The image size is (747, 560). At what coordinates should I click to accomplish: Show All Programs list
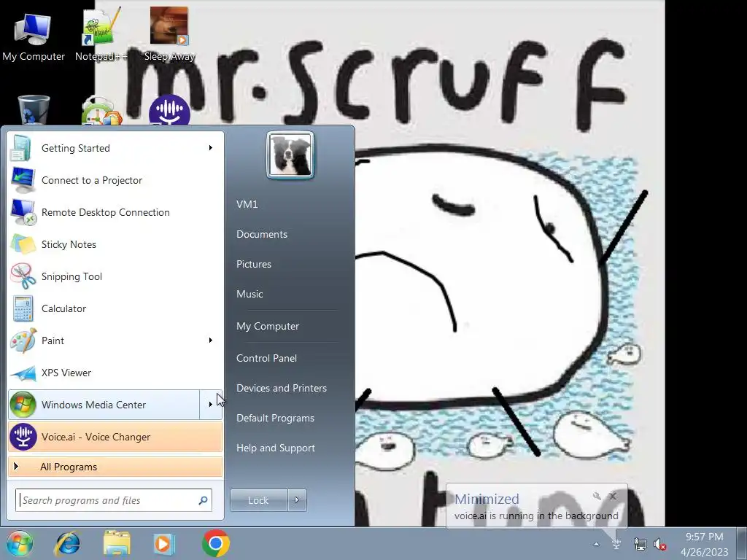[x=115, y=467]
